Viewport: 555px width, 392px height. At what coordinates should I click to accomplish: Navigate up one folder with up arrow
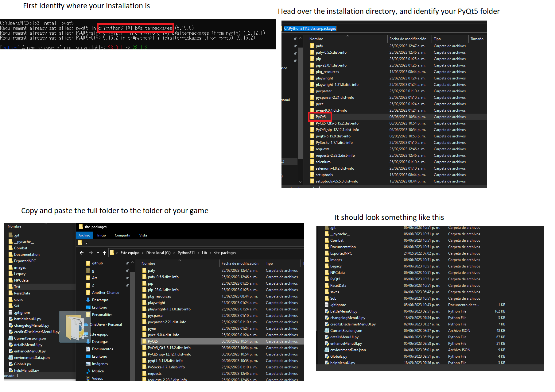point(104,253)
